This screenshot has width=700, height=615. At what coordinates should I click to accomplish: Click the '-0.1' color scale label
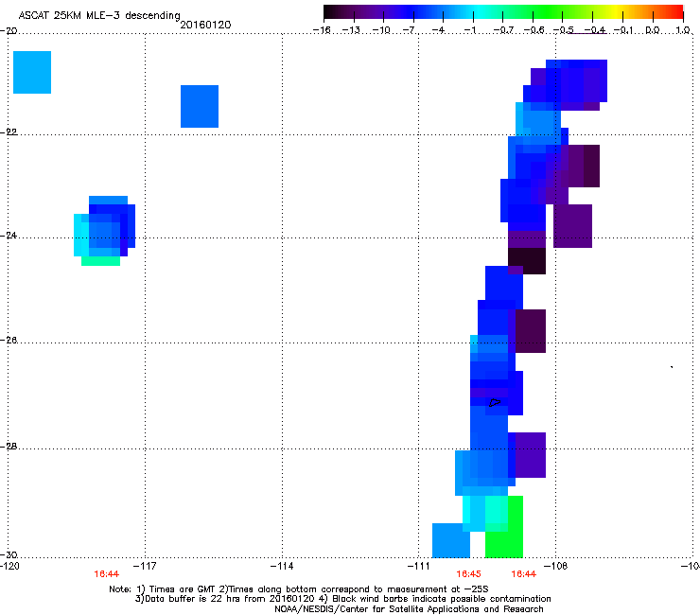tap(623, 30)
